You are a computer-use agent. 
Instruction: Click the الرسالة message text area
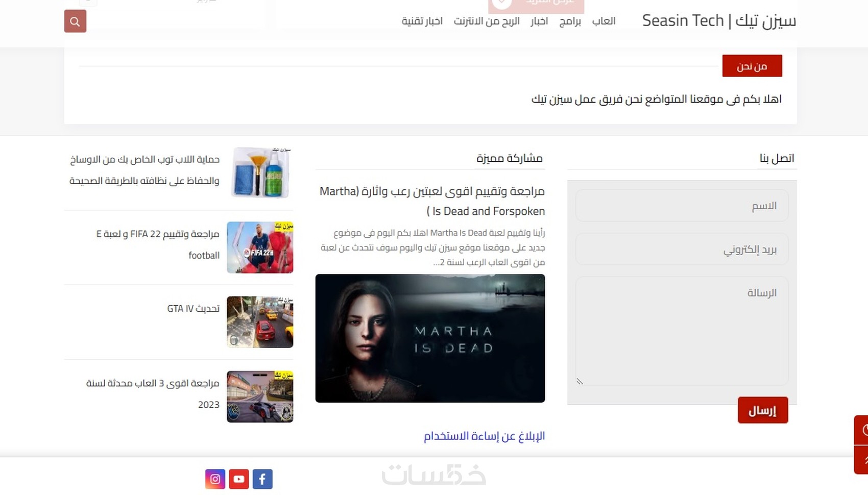682,331
